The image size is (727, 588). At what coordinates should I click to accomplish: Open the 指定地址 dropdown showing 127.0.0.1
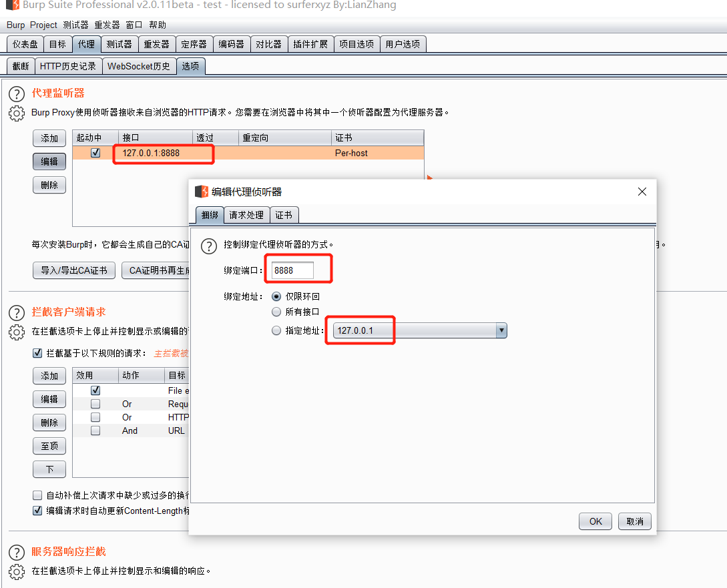(x=420, y=330)
